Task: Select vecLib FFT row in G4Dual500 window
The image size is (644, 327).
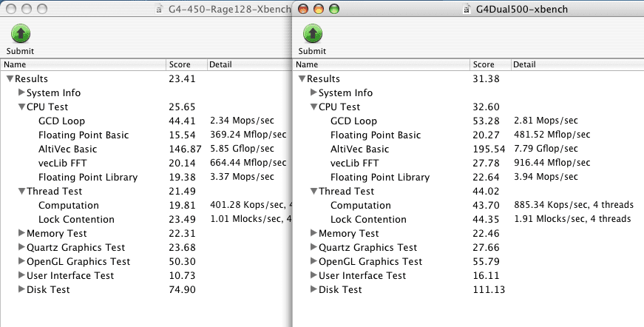Action: [469, 163]
